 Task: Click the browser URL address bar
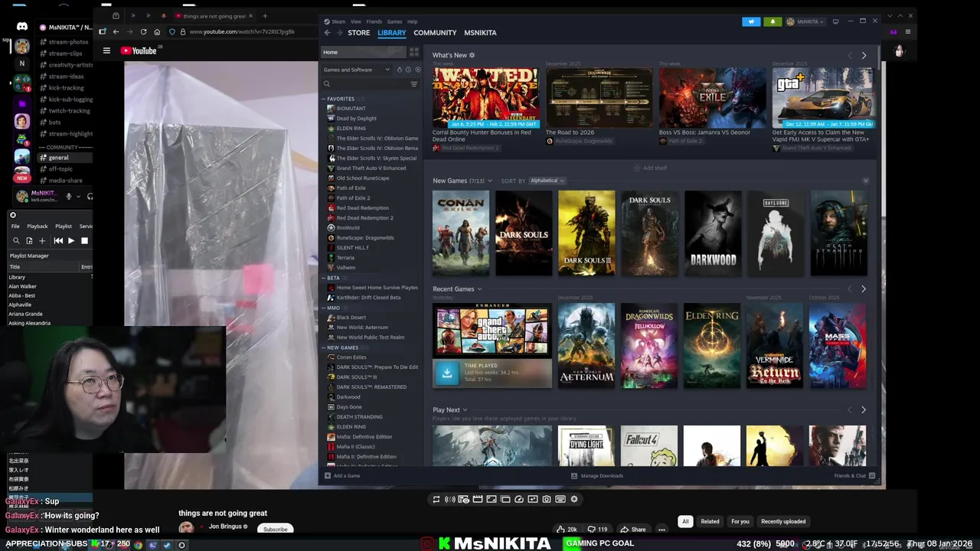point(241,31)
